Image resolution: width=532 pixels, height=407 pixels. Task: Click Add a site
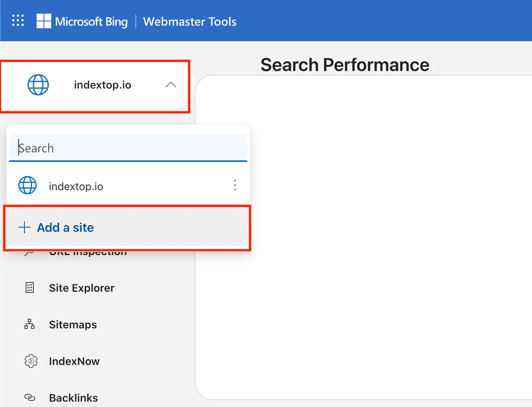coord(128,228)
